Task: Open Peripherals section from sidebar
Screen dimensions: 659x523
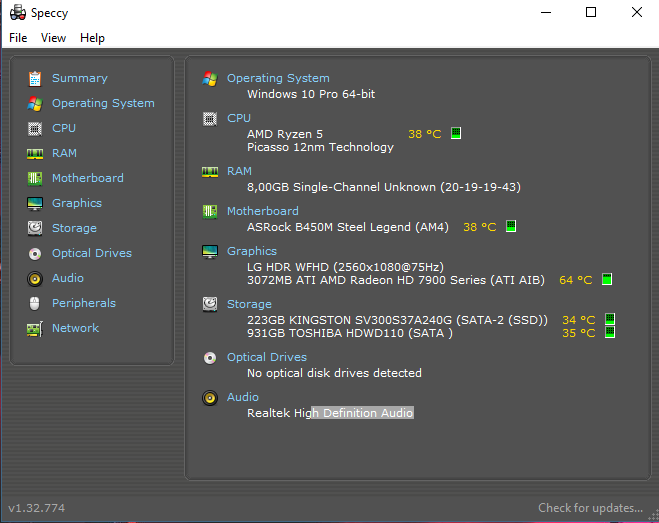Action: [x=84, y=303]
